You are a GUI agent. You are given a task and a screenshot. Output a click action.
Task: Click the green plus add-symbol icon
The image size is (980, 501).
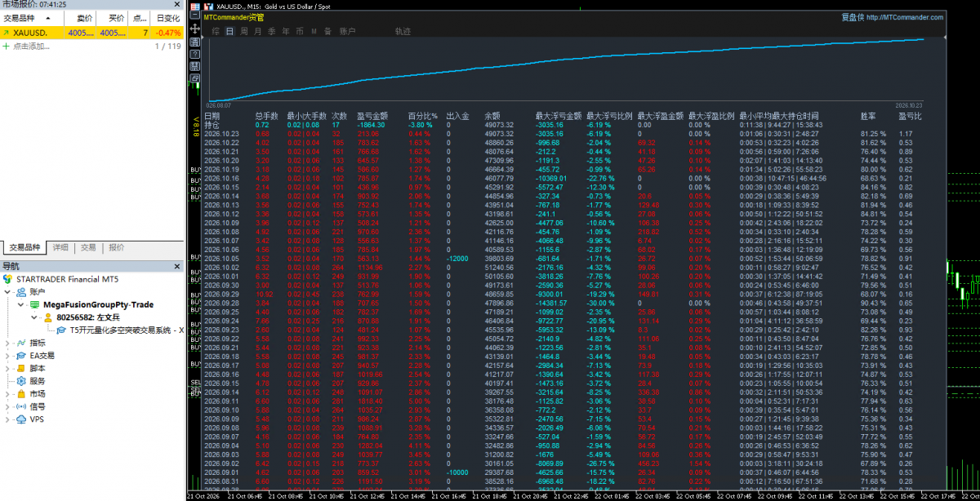[x=7, y=46]
